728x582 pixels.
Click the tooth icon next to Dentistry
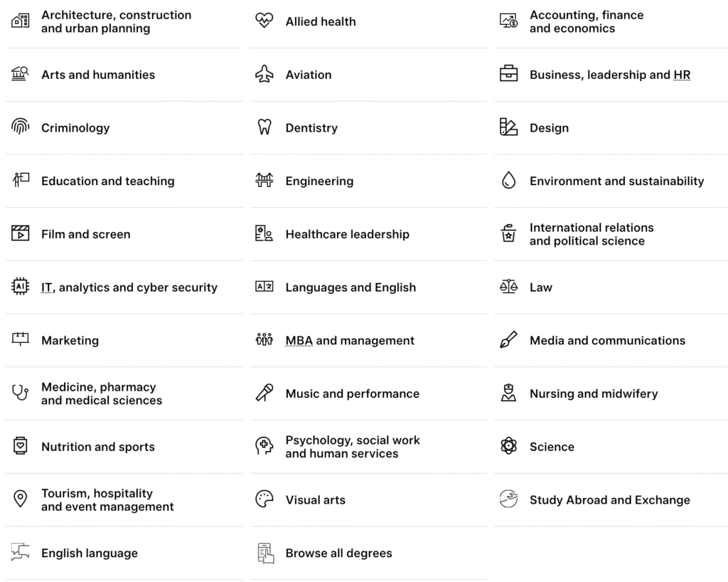(264, 128)
